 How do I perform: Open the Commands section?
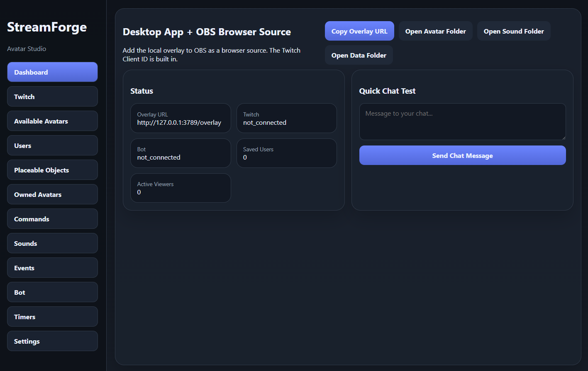point(52,219)
